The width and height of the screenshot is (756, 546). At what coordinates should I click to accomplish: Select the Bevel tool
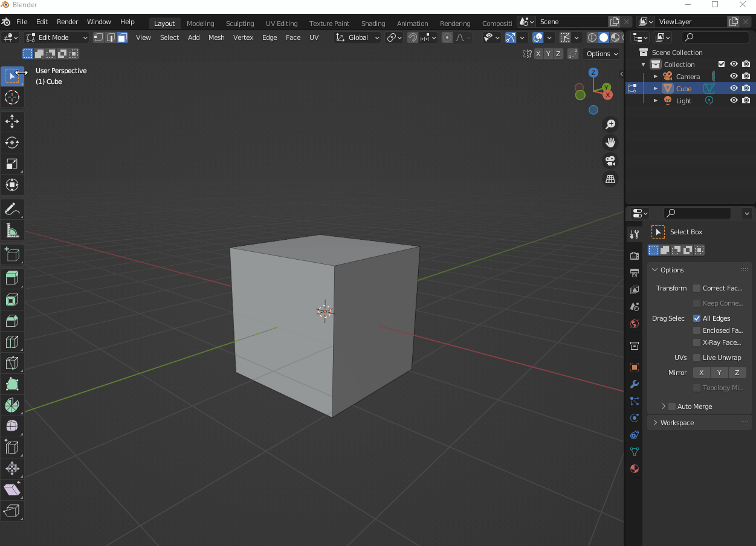coord(12,321)
